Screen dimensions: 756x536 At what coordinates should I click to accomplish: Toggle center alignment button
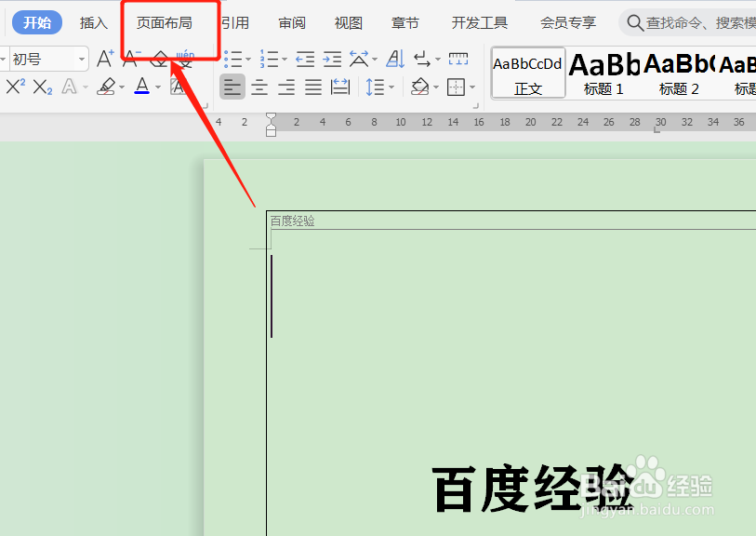tap(259, 87)
